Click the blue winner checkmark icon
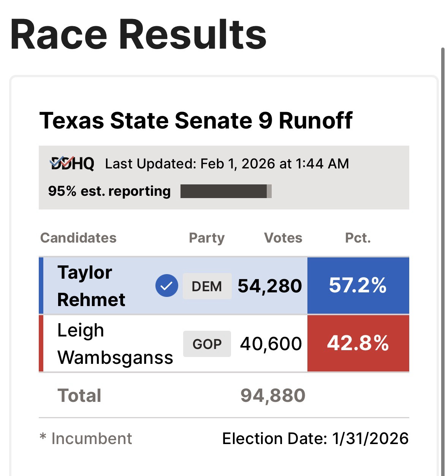Viewport: 448px width, 476px height. pyautogui.click(x=166, y=286)
